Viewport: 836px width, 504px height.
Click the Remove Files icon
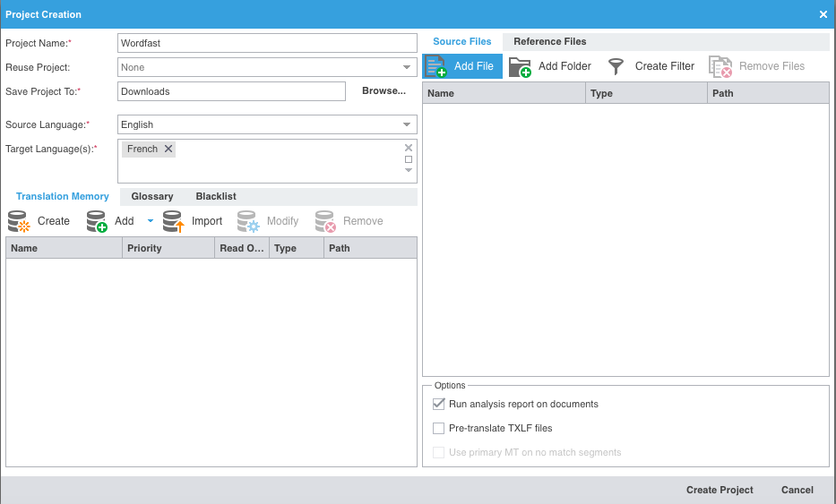720,67
